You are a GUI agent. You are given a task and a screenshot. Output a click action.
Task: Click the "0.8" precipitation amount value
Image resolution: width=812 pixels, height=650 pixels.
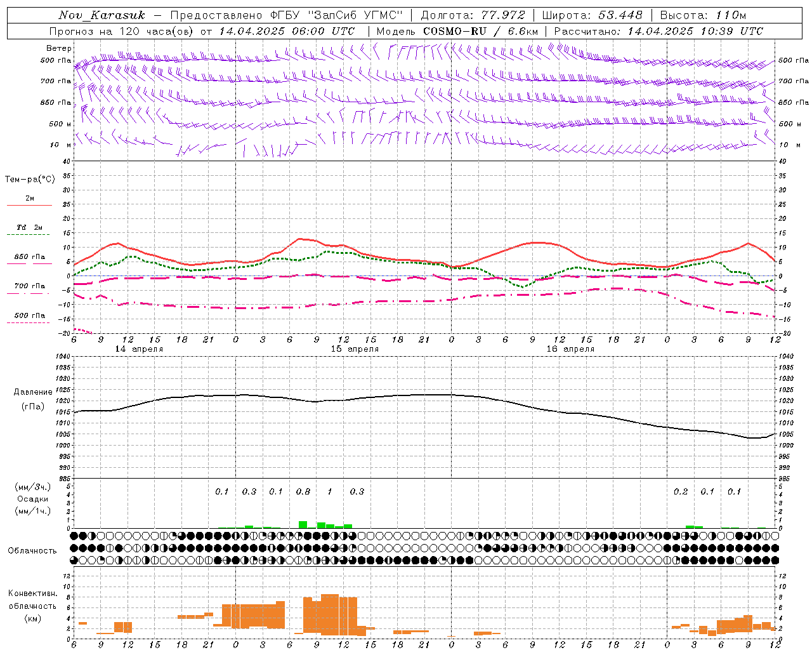[303, 492]
